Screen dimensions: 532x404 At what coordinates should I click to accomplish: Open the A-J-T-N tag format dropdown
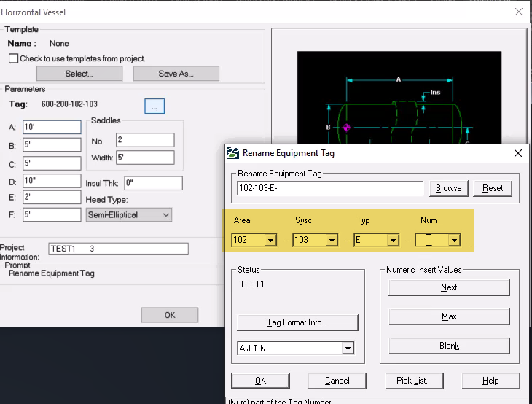click(x=348, y=349)
